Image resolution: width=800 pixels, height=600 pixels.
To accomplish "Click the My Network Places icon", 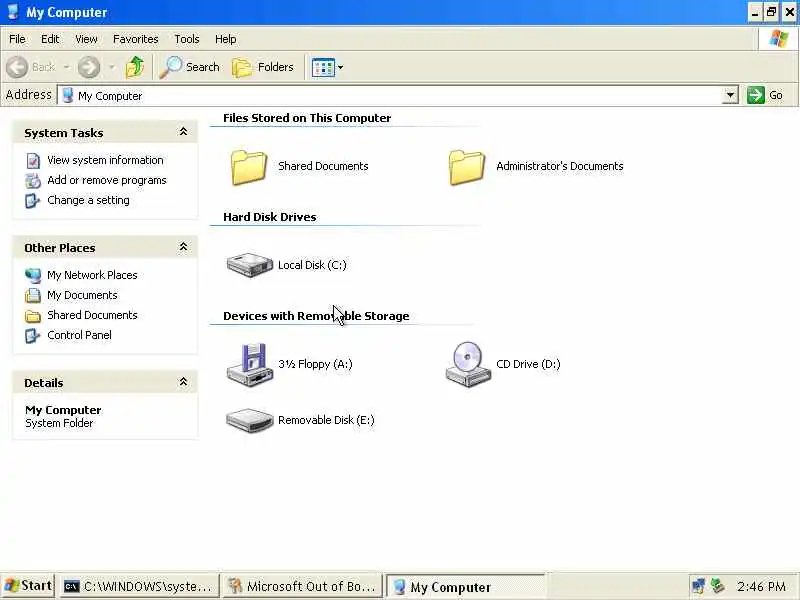I will coord(33,276).
